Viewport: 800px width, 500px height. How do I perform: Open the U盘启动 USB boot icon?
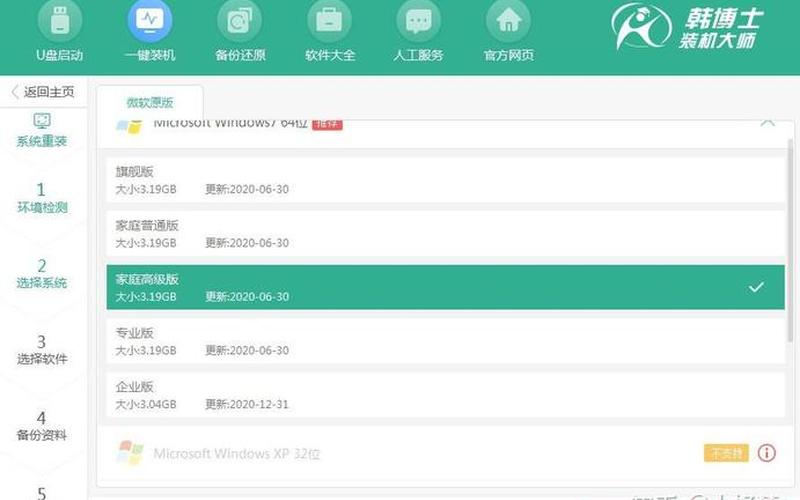point(60,21)
